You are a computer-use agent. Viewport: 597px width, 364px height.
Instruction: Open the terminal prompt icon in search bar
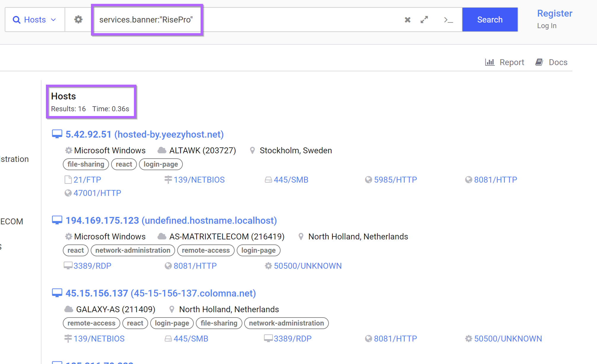448,20
